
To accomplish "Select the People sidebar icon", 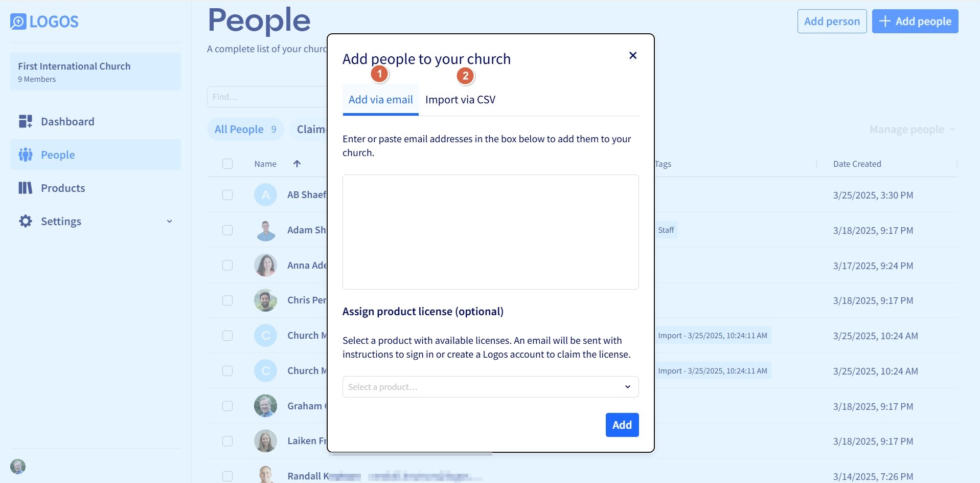I will point(25,155).
